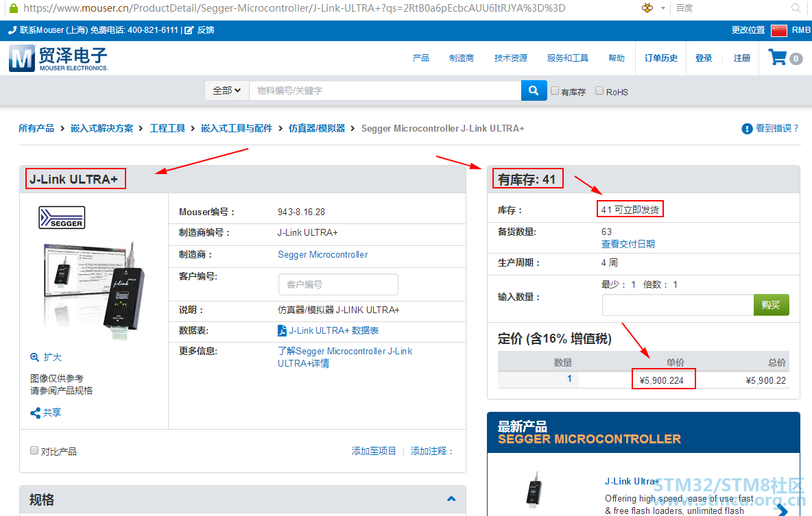Click the quantity 1 price-break link

[x=569, y=379]
